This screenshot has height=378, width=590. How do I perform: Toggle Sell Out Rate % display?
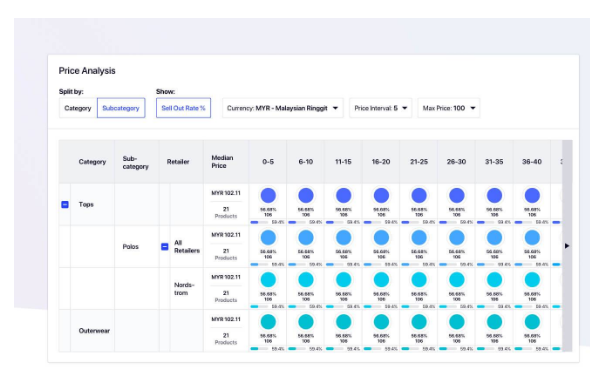coord(183,108)
